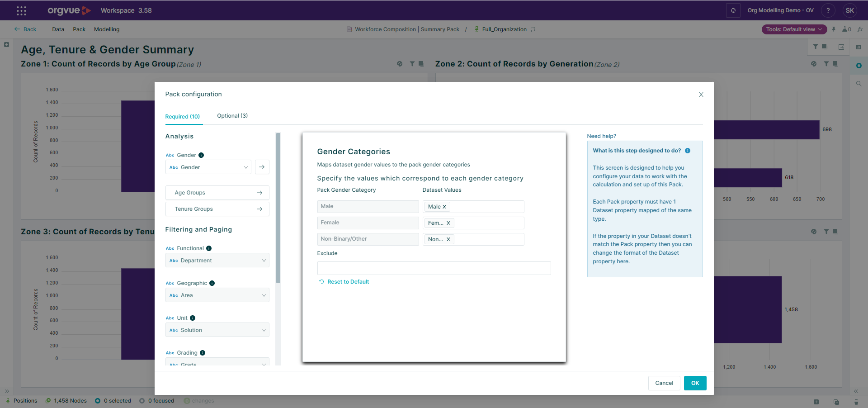Click info icon in help panel heading

[x=688, y=151]
